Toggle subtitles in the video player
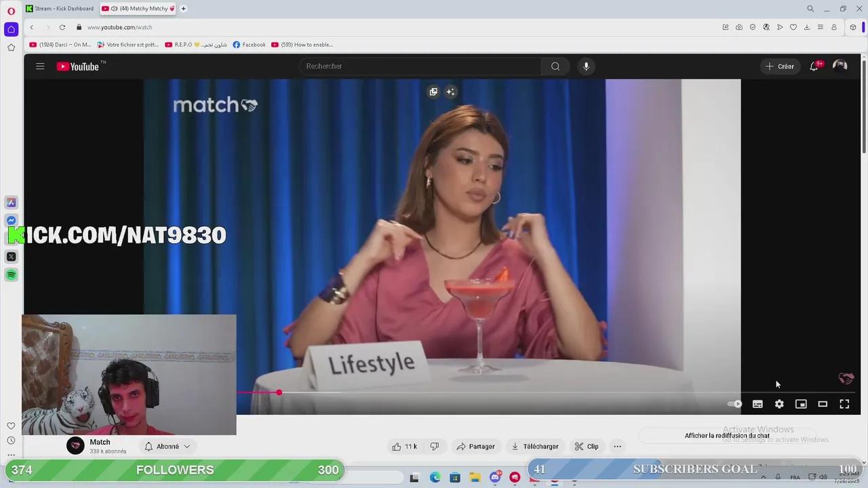The height and width of the screenshot is (488, 868). tap(757, 404)
